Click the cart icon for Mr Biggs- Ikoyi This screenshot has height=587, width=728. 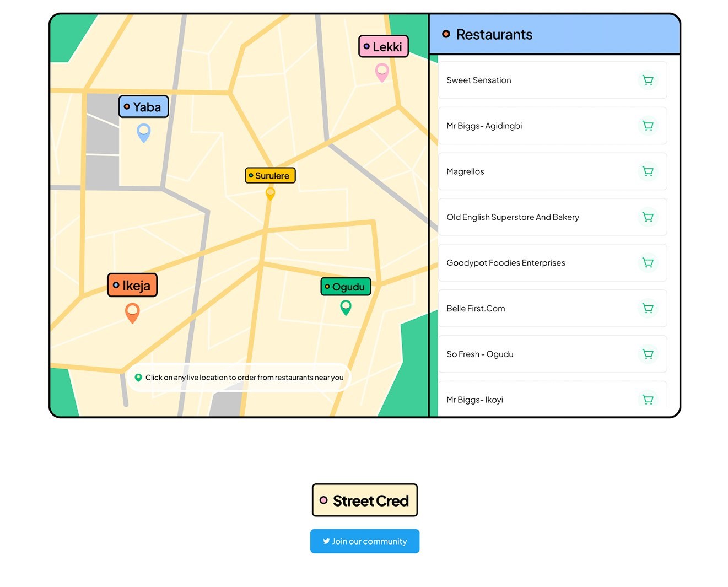[x=648, y=399]
